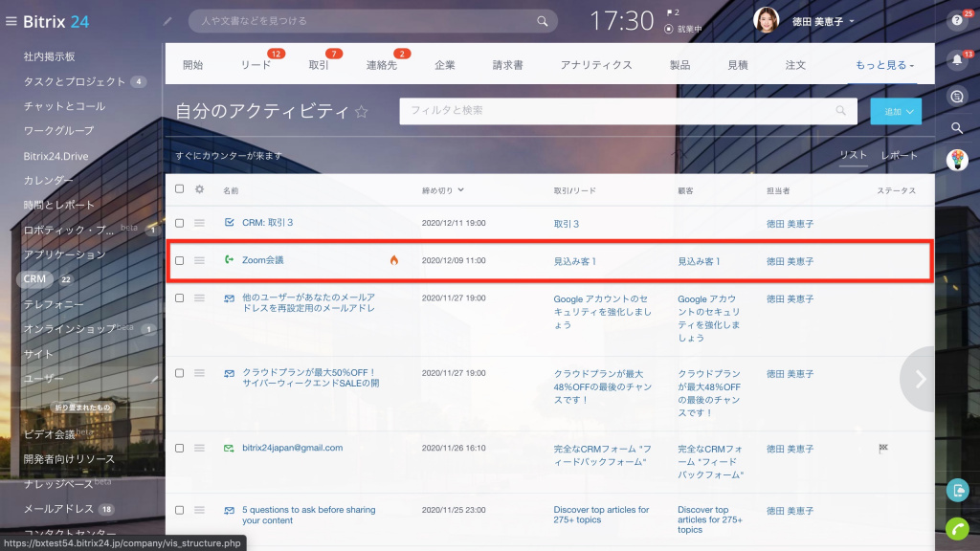Open the 徳田 美恵子 user menu
Viewport: 980px width, 551px height.
coord(822,21)
